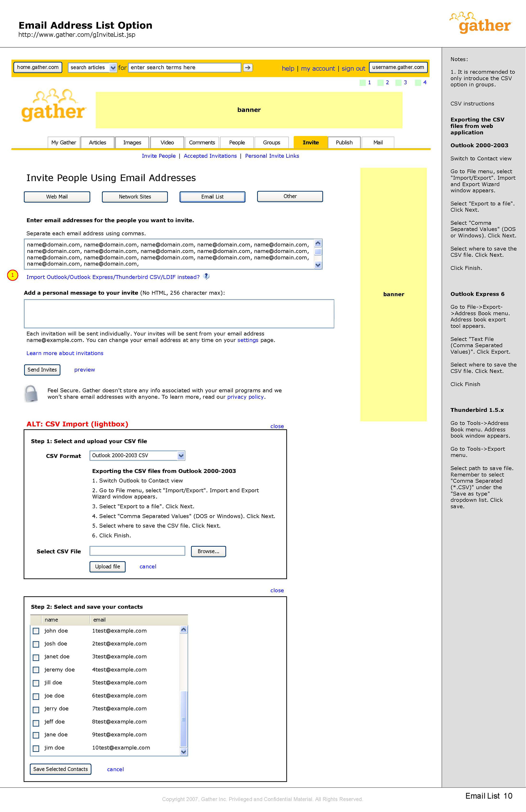Open the Images tab
526x812 pixels.
(x=132, y=142)
